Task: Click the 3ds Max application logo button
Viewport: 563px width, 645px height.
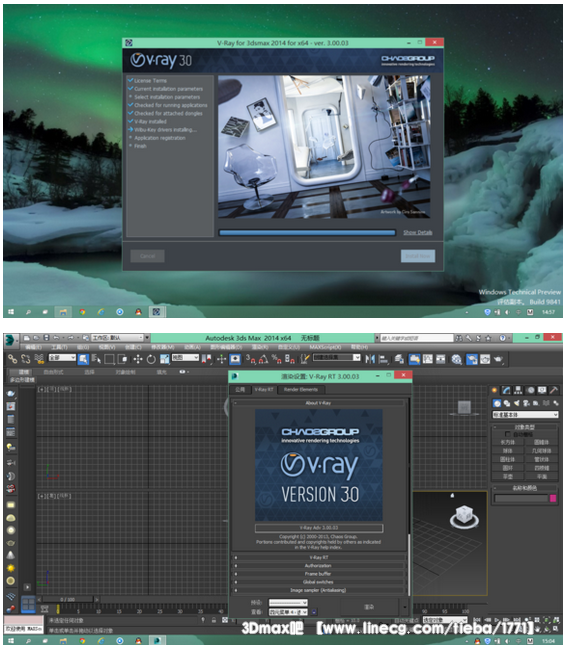Action: point(10,340)
